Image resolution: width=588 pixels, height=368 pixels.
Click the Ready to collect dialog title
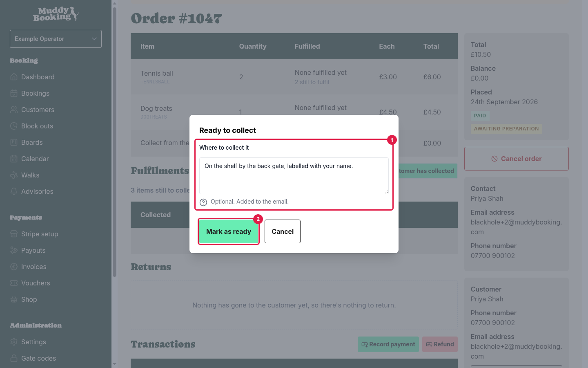point(227,130)
